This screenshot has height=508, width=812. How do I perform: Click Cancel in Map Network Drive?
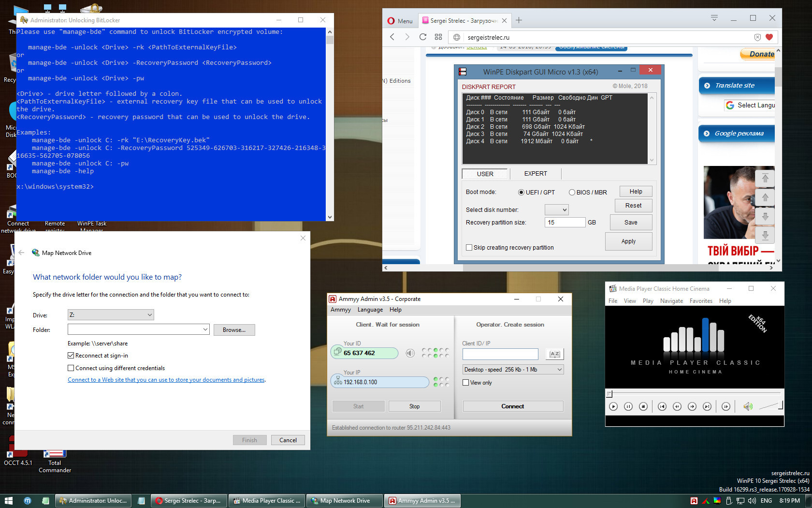pyautogui.click(x=288, y=440)
